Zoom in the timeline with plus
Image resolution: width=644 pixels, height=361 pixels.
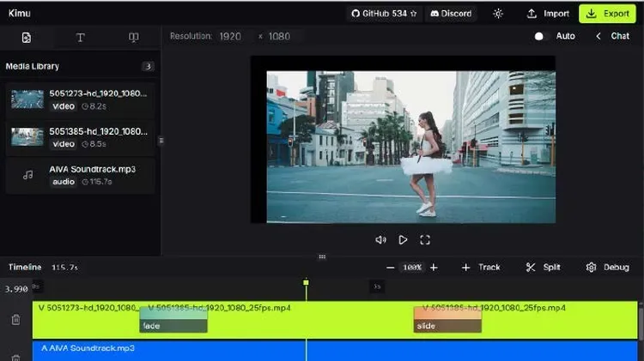coord(434,268)
